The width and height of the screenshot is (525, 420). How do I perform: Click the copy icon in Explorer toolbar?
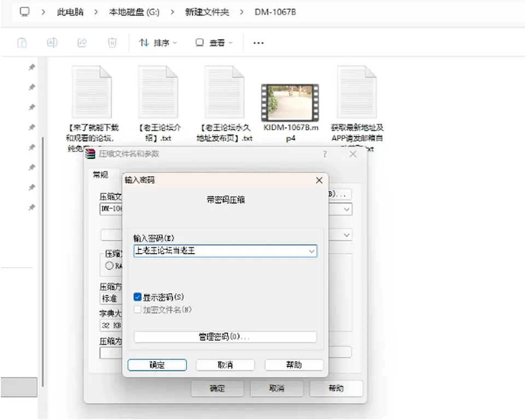tap(22, 43)
